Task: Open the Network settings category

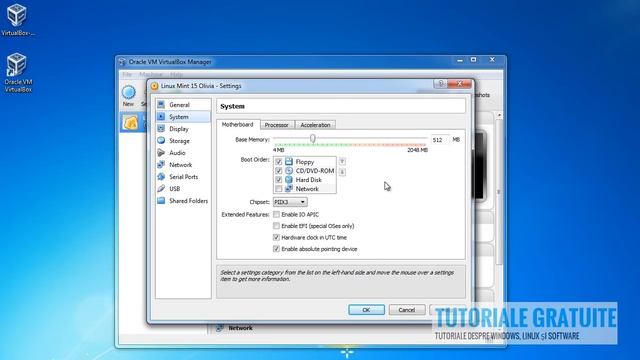Action: 183,165
